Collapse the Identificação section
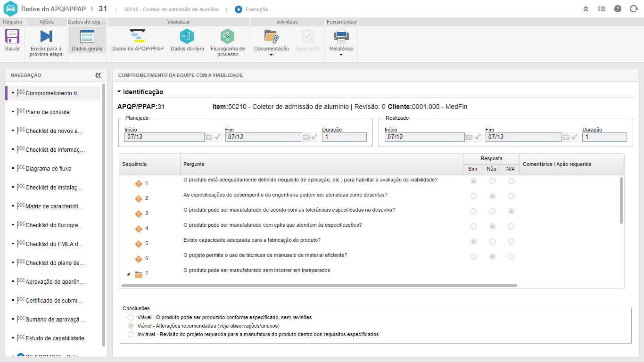The height and width of the screenshot is (362, 644). pyautogui.click(x=119, y=92)
